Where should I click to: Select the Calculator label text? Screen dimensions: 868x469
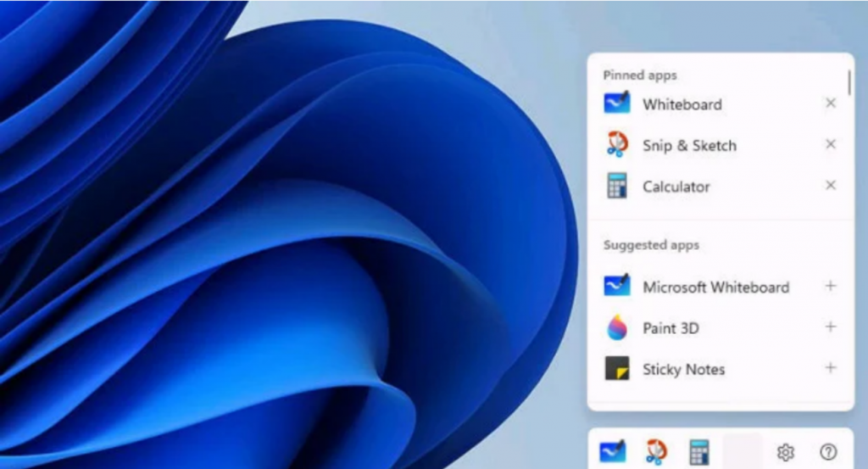pos(676,187)
